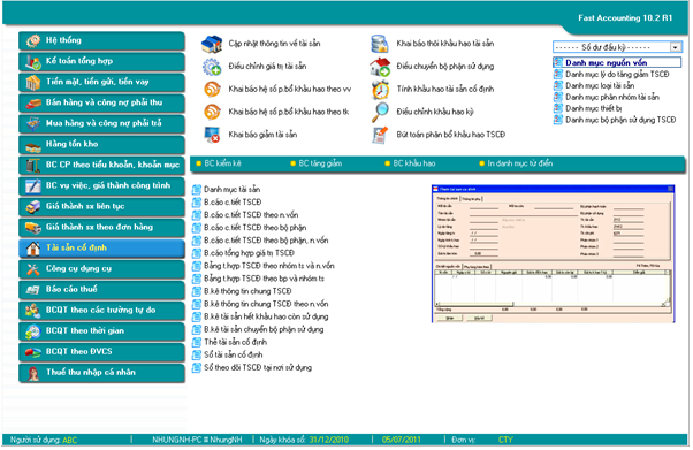The image size is (693, 450).
Task: Open BC vụ việc, giá thành công trình module
Action: tap(102, 186)
